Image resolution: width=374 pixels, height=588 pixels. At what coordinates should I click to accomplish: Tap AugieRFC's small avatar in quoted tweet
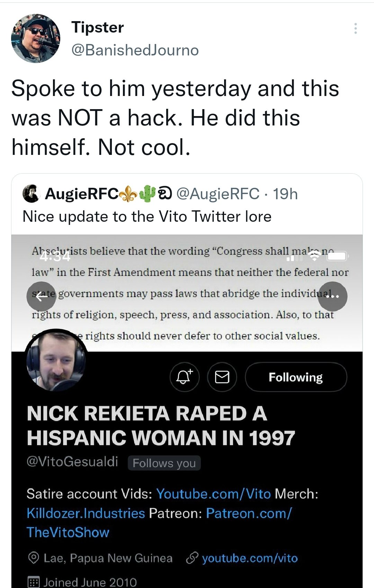pos(31,194)
